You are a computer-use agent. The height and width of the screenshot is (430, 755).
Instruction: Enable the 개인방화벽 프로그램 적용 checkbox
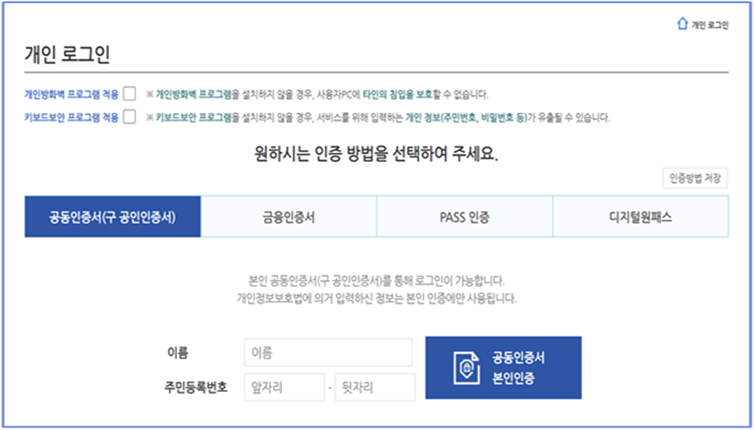pos(130,93)
